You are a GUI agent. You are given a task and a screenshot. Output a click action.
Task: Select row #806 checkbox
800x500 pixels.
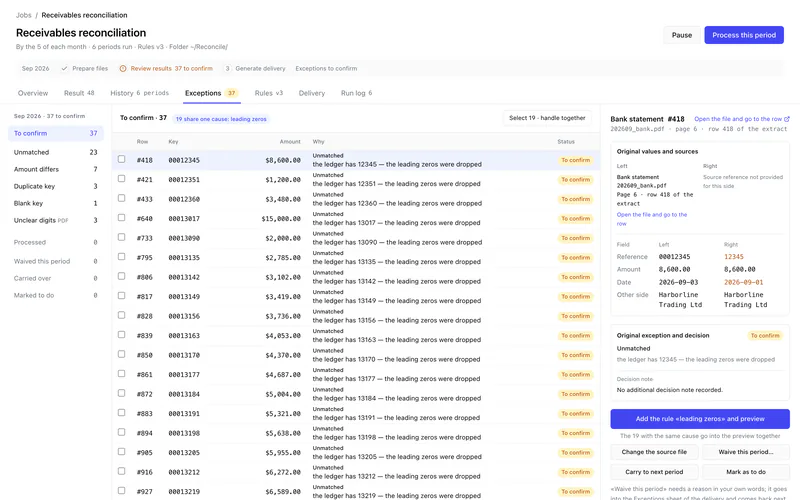pos(121,276)
